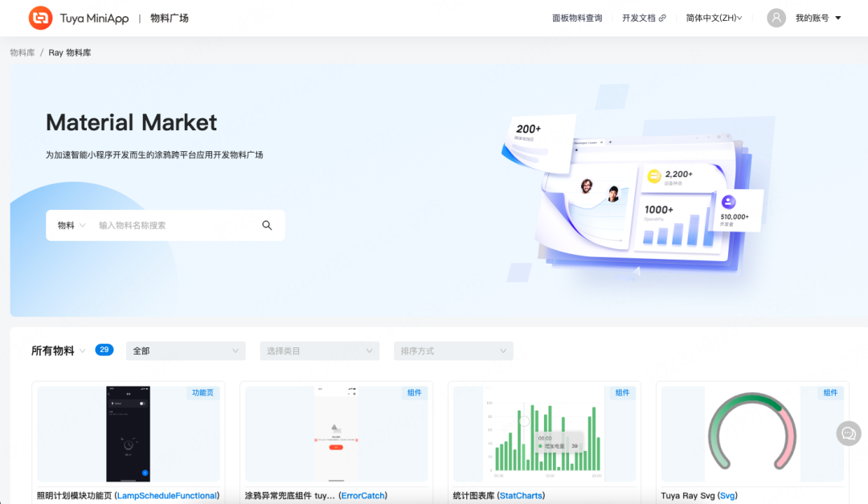Click 功能页 tag on lamp schedule card

pos(203,393)
